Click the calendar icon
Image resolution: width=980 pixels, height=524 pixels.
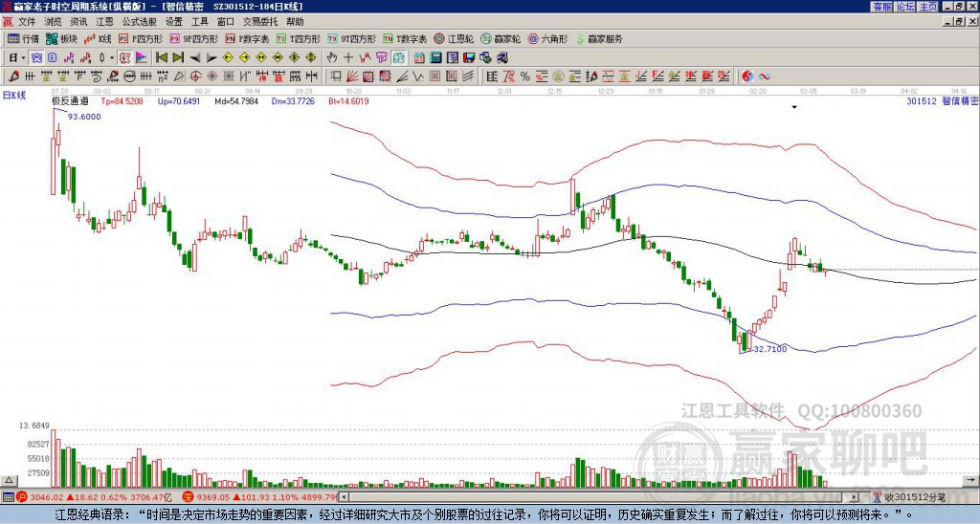coord(419,58)
